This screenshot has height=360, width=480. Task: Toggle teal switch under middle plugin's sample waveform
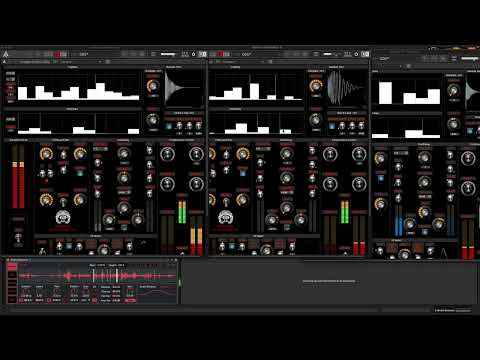(332, 126)
